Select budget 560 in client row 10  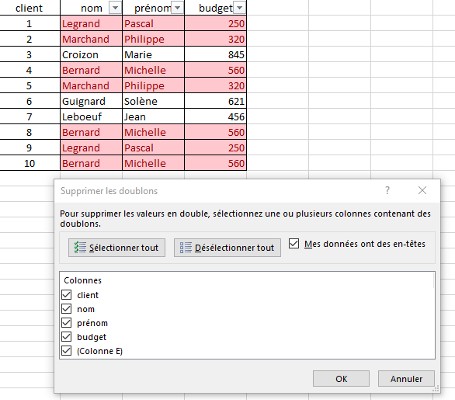215,163
